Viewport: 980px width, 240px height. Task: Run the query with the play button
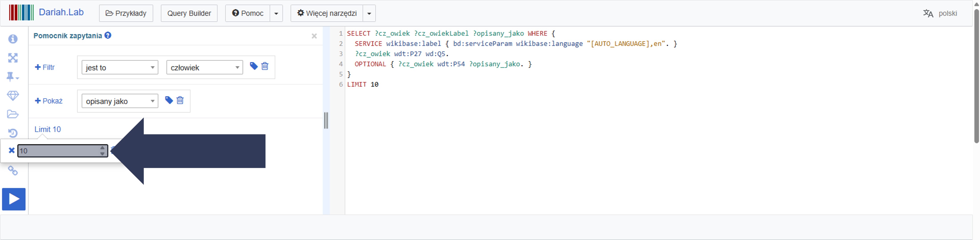14,199
